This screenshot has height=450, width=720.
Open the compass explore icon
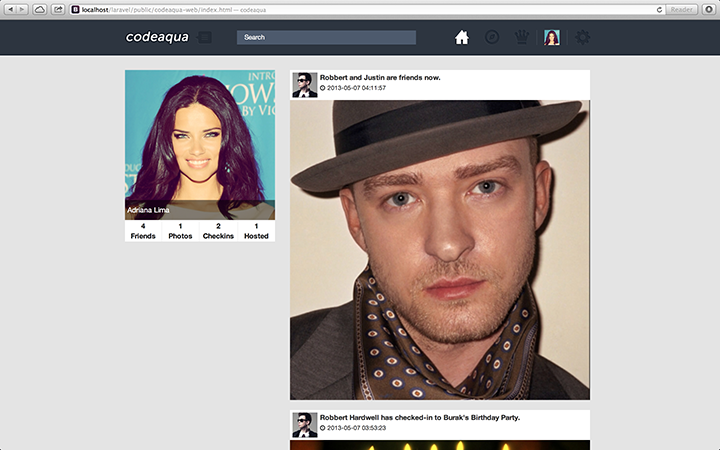point(491,38)
